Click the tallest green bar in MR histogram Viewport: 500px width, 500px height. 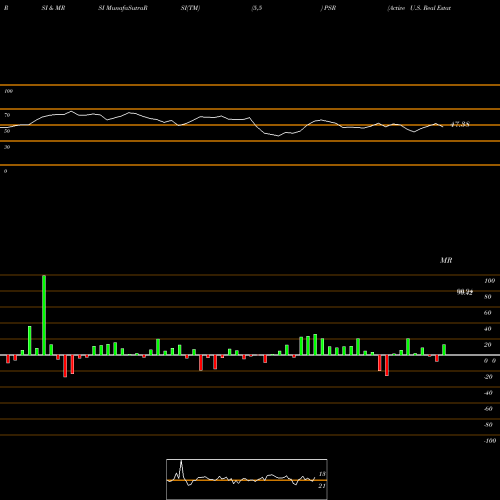tap(44, 315)
